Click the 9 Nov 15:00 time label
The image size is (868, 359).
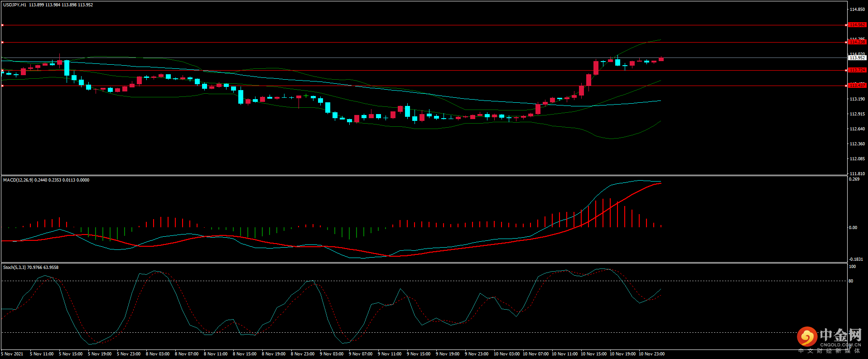click(x=419, y=354)
